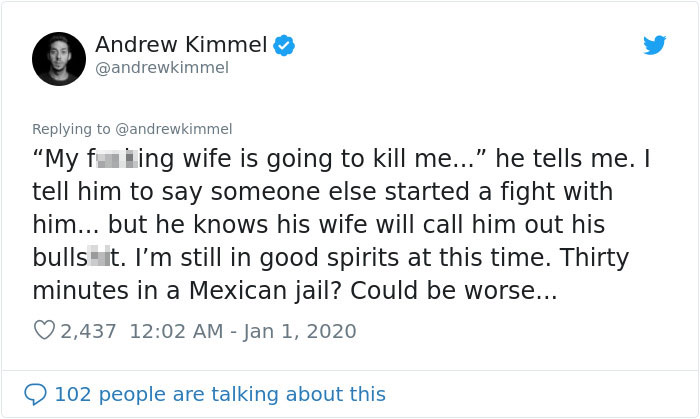This screenshot has width=700, height=419.
Task: Open the 12:02 AM timestamp
Action: coord(177,331)
